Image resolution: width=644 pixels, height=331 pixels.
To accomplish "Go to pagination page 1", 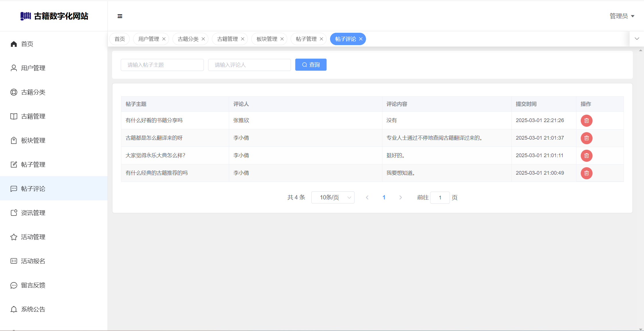I will point(384,198).
